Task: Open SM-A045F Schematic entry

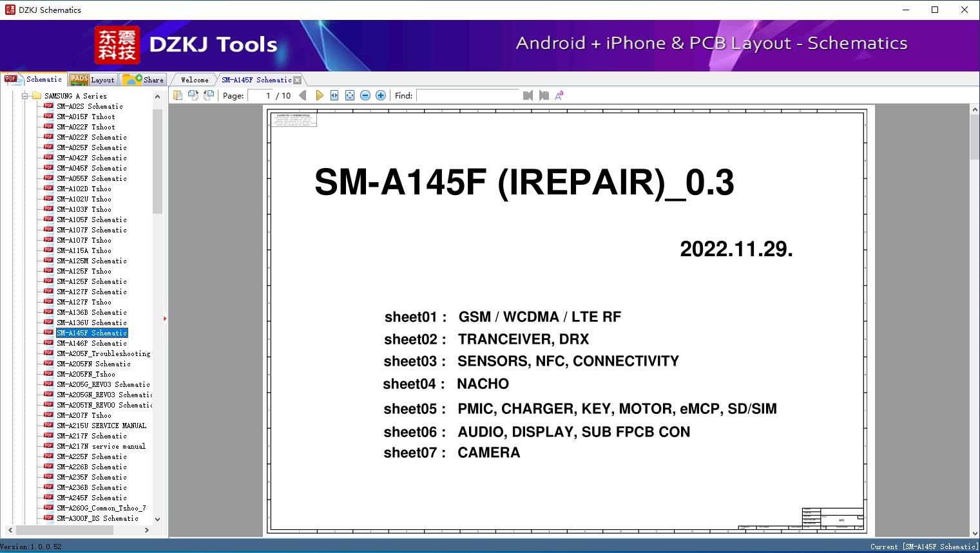Action: point(91,168)
